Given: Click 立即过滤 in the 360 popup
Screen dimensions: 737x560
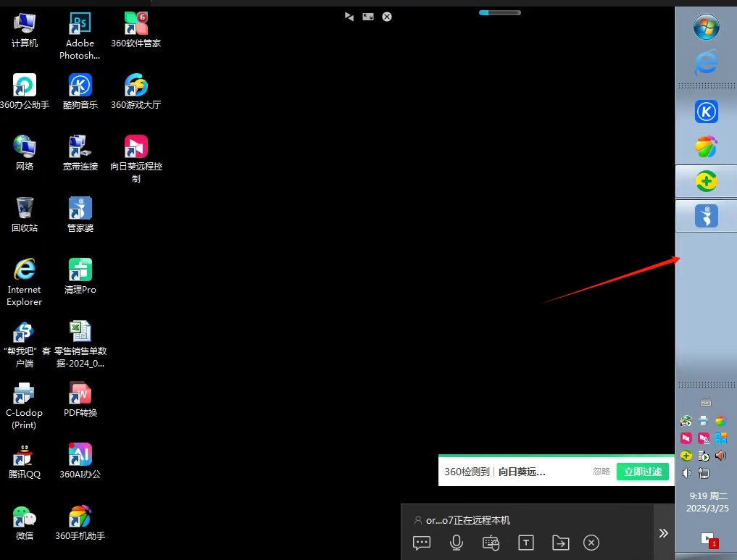Looking at the screenshot, I should pos(643,472).
